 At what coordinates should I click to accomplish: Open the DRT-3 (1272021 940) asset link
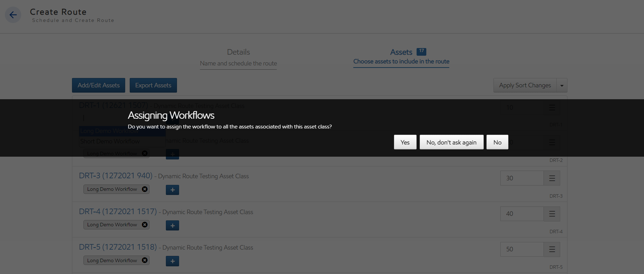[116, 176]
